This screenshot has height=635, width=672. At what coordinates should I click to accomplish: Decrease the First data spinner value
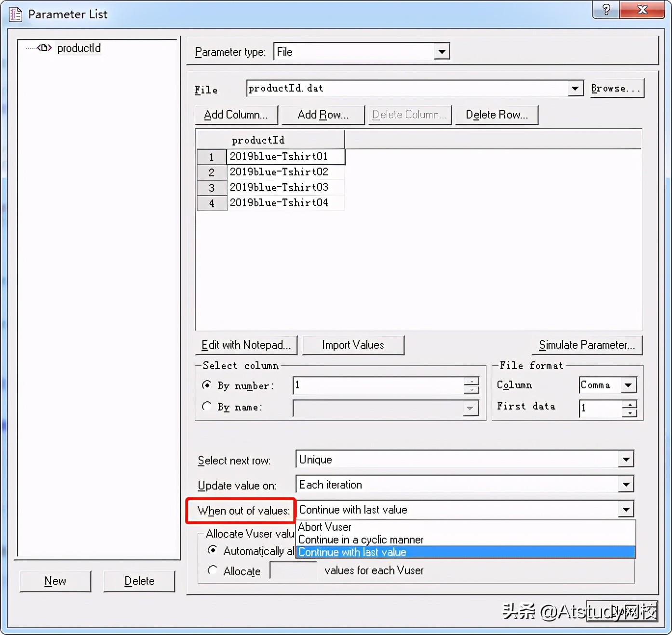pyautogui.click(x=630, y=412)
